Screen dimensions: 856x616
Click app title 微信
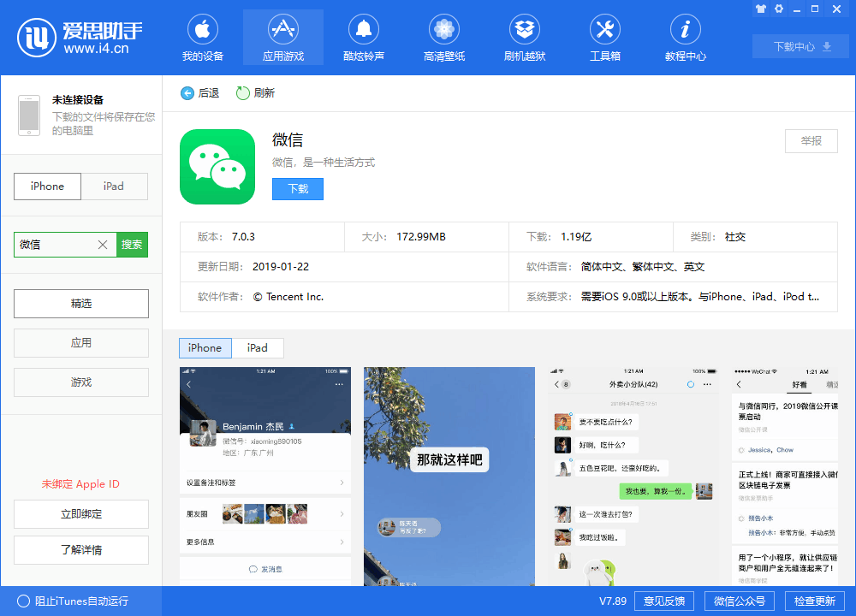[287, 140]
